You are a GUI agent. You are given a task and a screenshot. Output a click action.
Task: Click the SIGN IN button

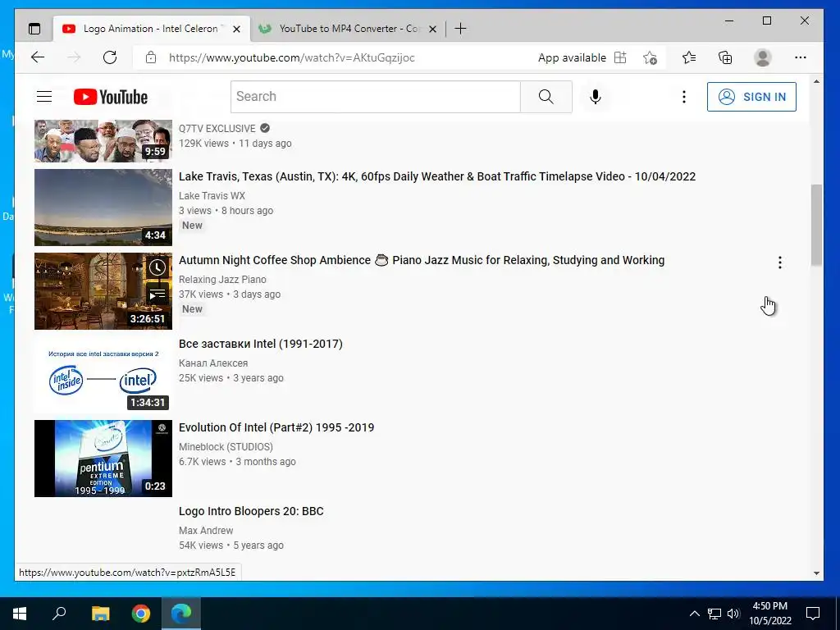pyautogui.click(x=751, y=97)
